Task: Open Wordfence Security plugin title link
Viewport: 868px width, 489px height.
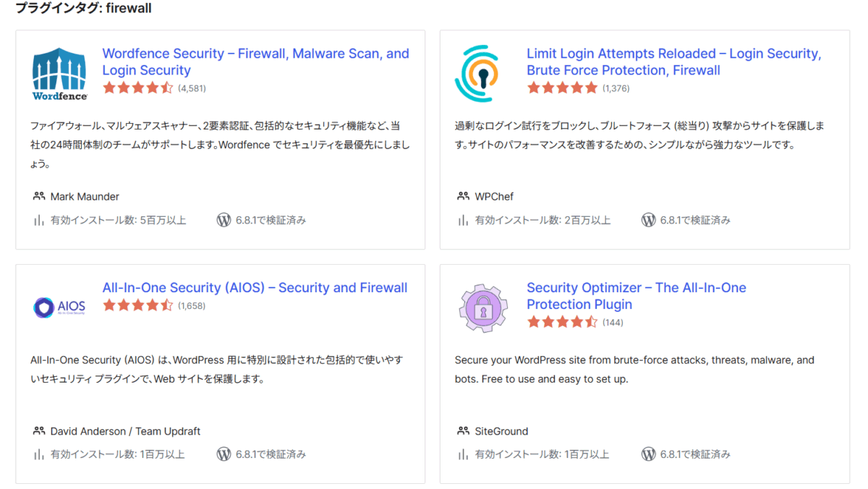Action: 256,61
